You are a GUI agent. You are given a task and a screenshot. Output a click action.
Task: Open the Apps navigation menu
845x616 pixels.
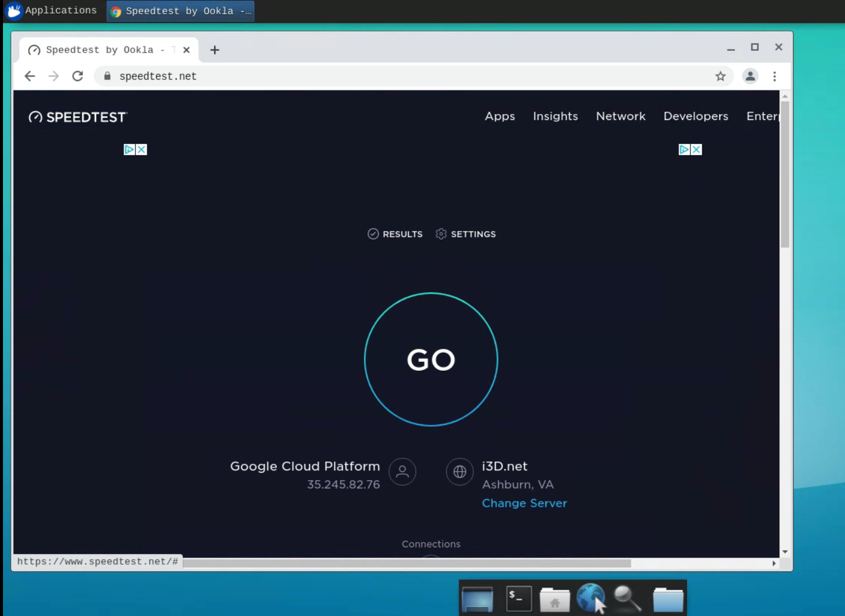pyautogui.click(x=499, y=116)
